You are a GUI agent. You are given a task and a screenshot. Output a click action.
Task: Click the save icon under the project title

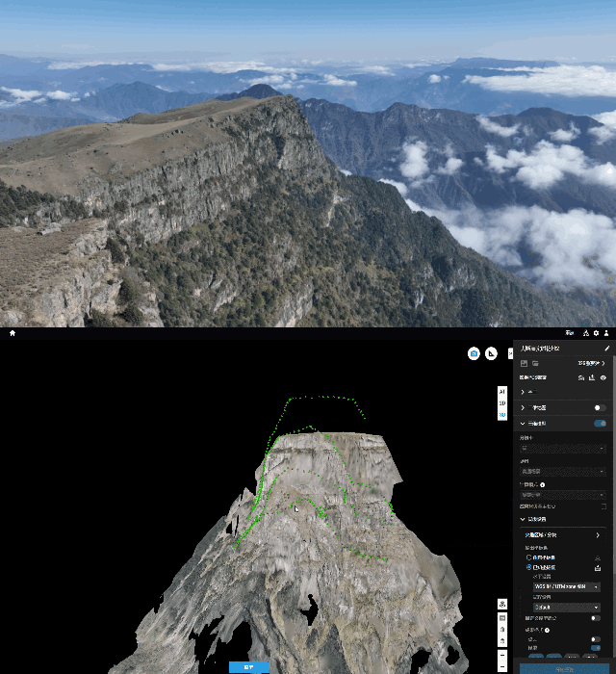(x=525, y=363)
